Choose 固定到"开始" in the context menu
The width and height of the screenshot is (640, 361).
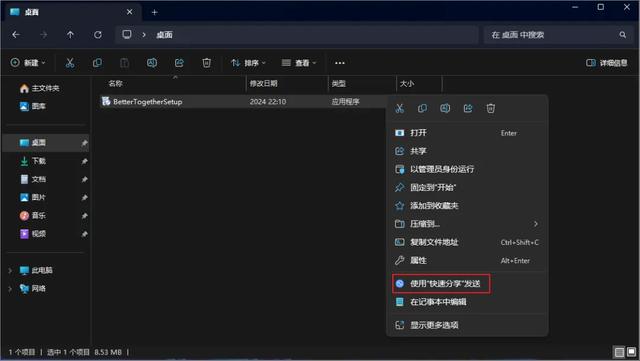pos(467,187)
